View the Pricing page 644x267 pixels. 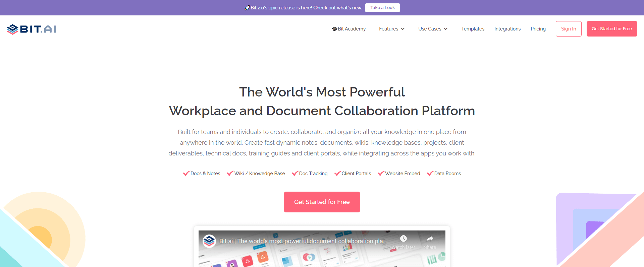[x=538, y=29]
